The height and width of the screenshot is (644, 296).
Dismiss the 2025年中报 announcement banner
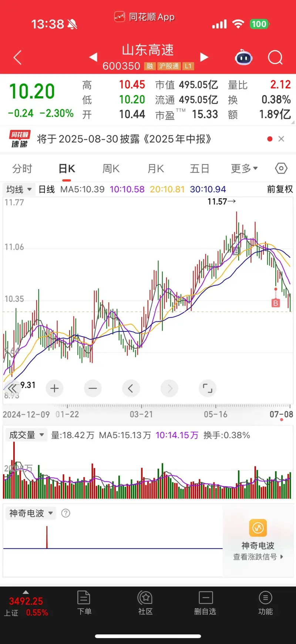pos(281,139)
